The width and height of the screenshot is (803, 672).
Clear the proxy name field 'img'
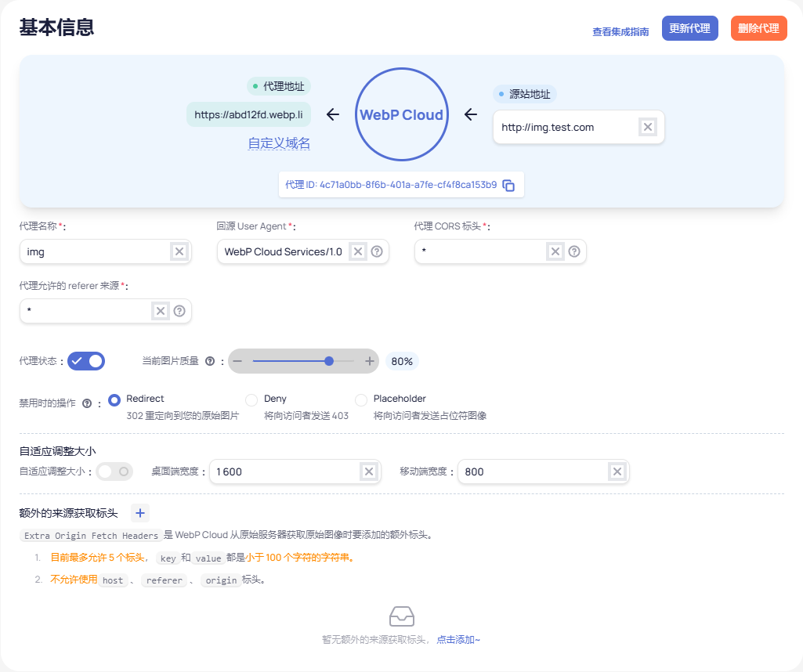coord(179,251)
